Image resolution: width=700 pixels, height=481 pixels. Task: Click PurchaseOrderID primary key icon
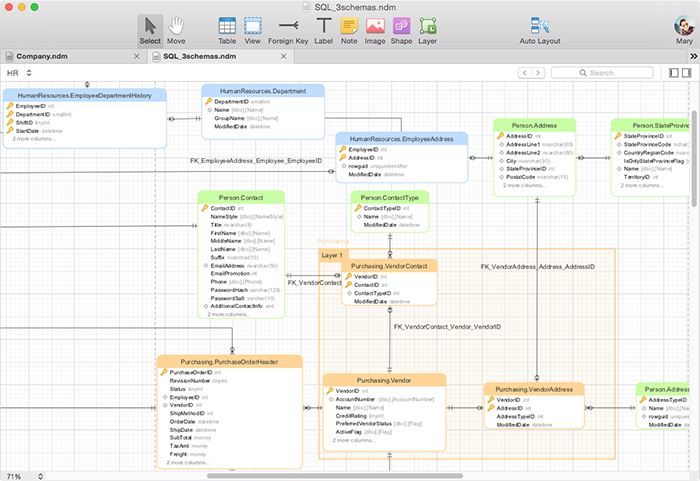pyautogui.click(x=163, y=372)
